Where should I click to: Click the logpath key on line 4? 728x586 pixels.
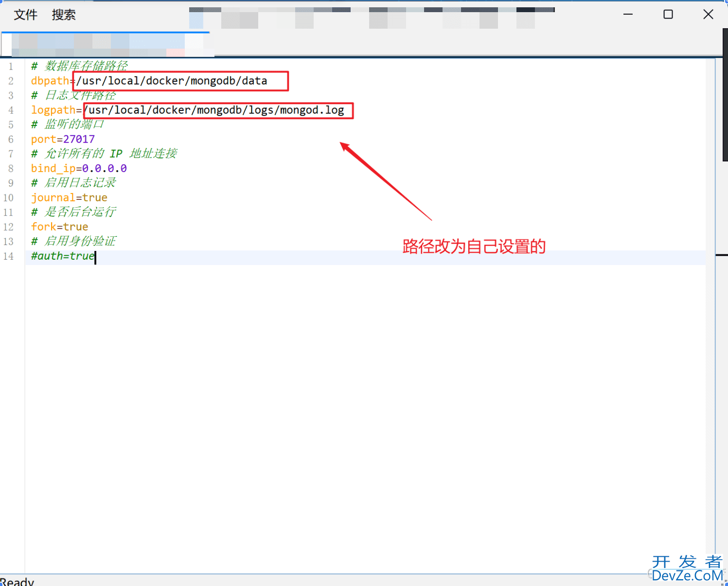[53, 110]
